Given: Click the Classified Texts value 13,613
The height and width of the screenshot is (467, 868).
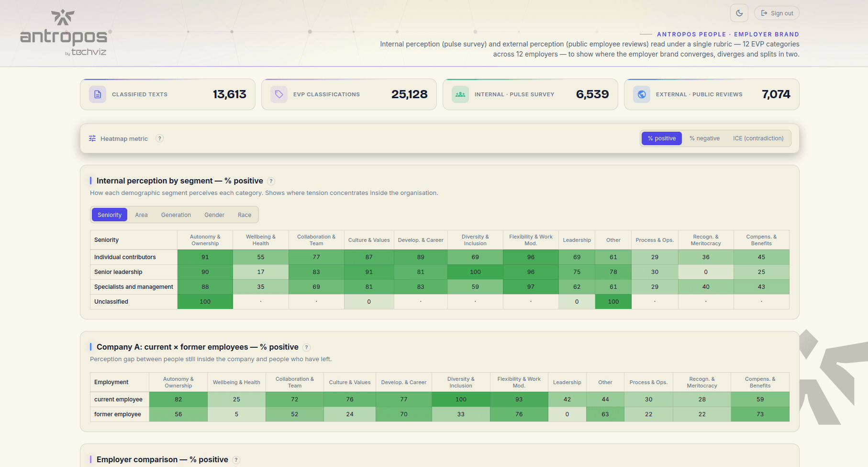Looking at the screenshot, I should pyautogui.click(x=230, y=94).
